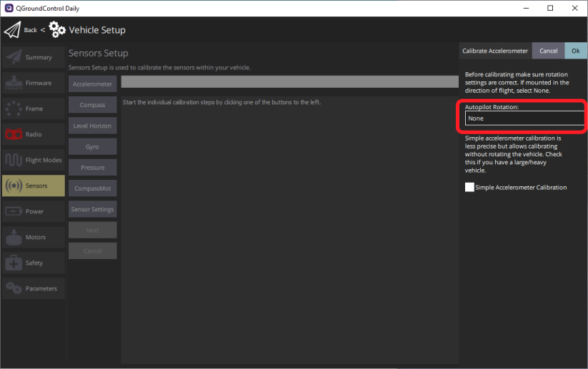
Task: Click the Pressure calibration button
Action: [x=93, y=168]
